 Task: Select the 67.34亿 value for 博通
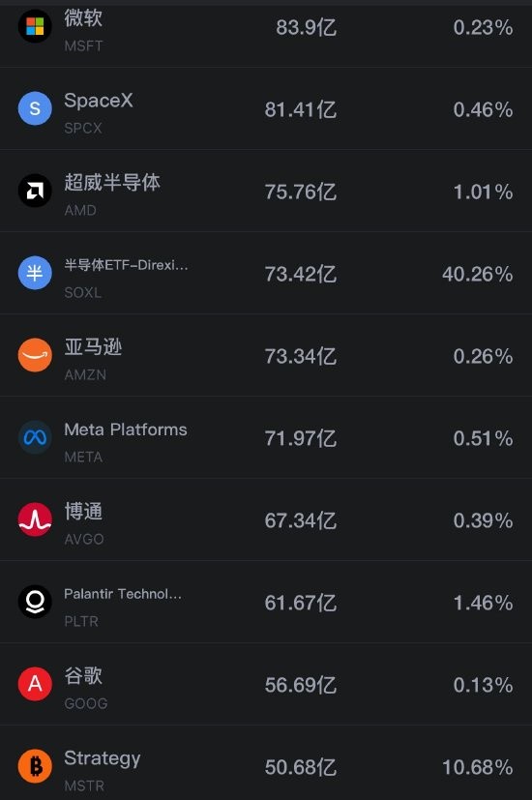tap(301, 520)
